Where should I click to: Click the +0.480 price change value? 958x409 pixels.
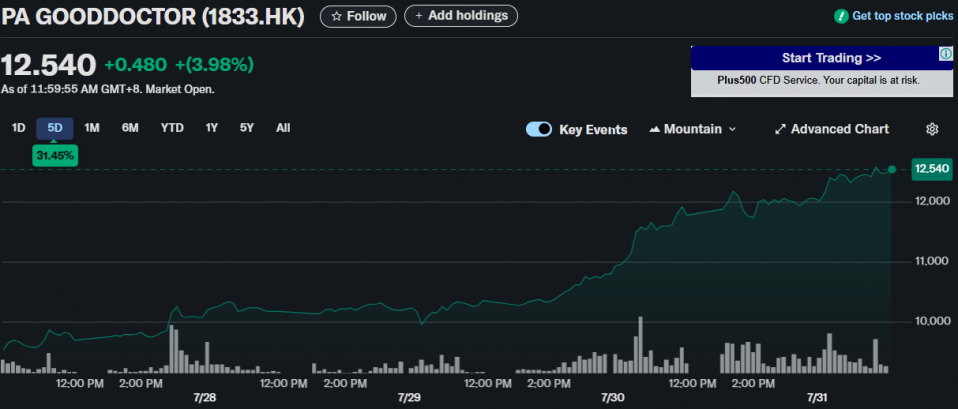click(x=135, y=65)
